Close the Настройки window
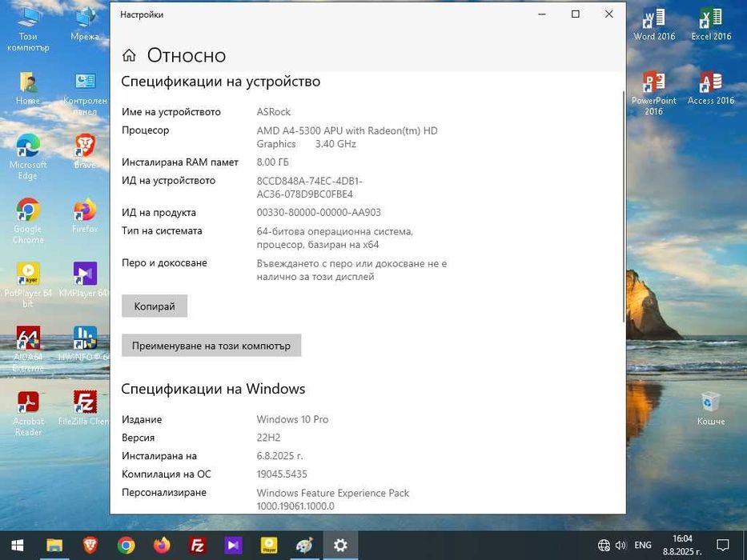The width and height of the screenshot is (747, 560). pyautogui.click(x=608, y=14)
